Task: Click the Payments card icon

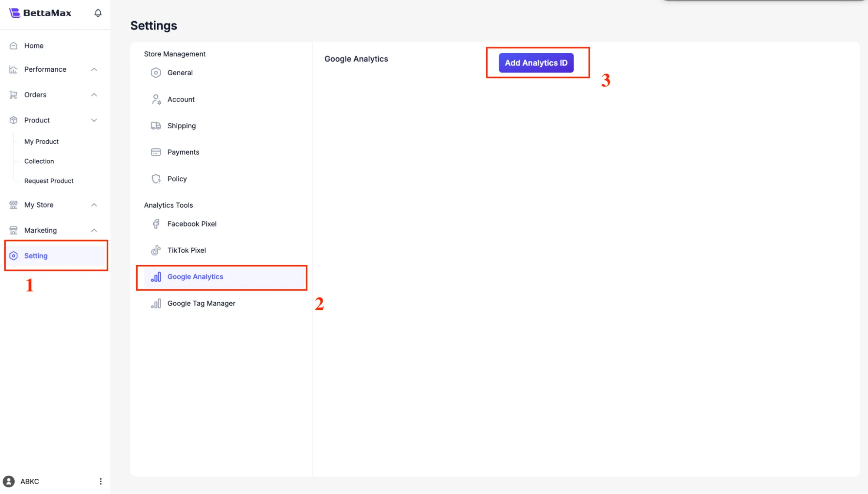Action: click(155, 153)
